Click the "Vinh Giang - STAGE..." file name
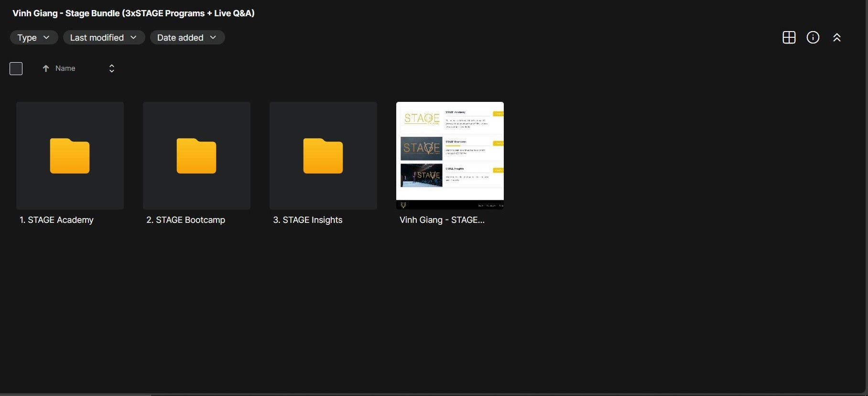This screenshot has height=396, width=868. pos(442,220)
